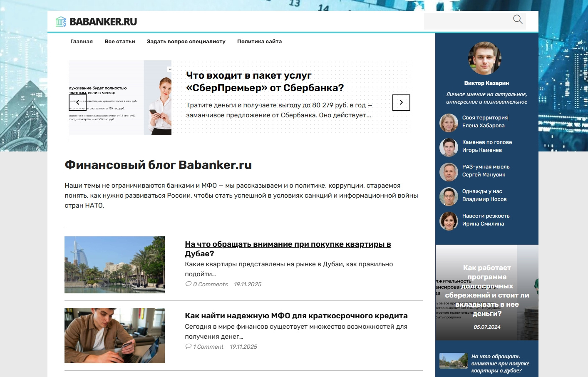Click the Dubai article excerpt text
Viewport: 588px width, 377px height.
tap(289, 269)
